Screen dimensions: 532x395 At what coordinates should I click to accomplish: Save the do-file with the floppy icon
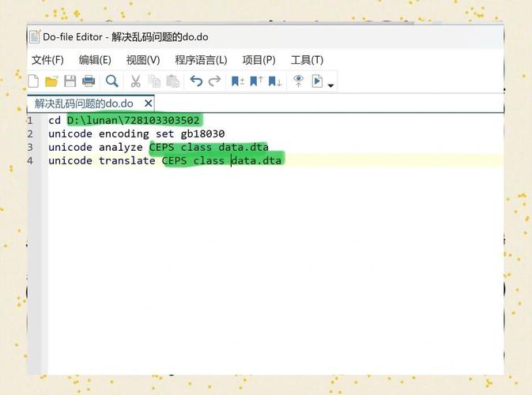coord(70,81)
